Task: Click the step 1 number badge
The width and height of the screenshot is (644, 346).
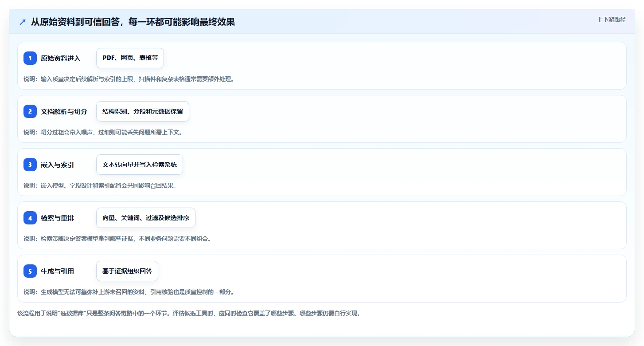Action: pos(30,58)
